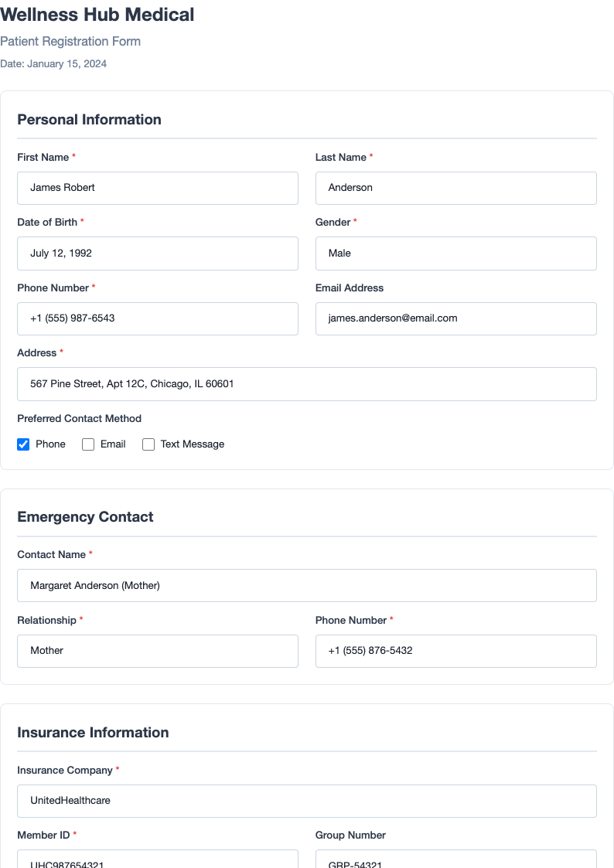This screenshot has width=614, height=868.
Task: Select the Email Address input field
Action: click(x=455, y=318)
